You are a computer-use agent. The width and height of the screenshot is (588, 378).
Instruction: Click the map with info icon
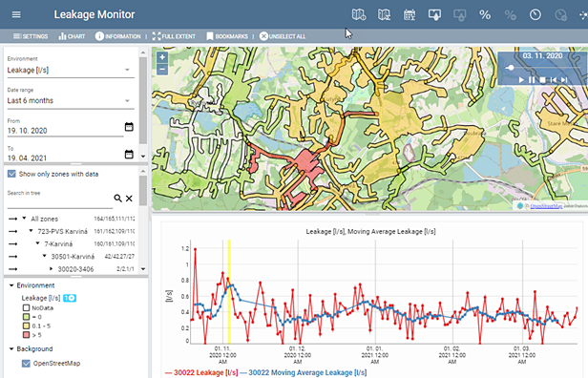[359, 15]
